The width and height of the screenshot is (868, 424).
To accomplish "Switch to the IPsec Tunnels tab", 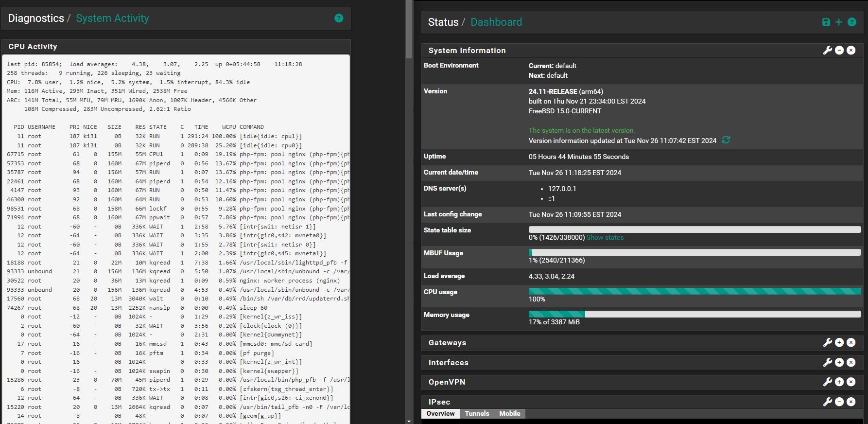I will point(477,413).
